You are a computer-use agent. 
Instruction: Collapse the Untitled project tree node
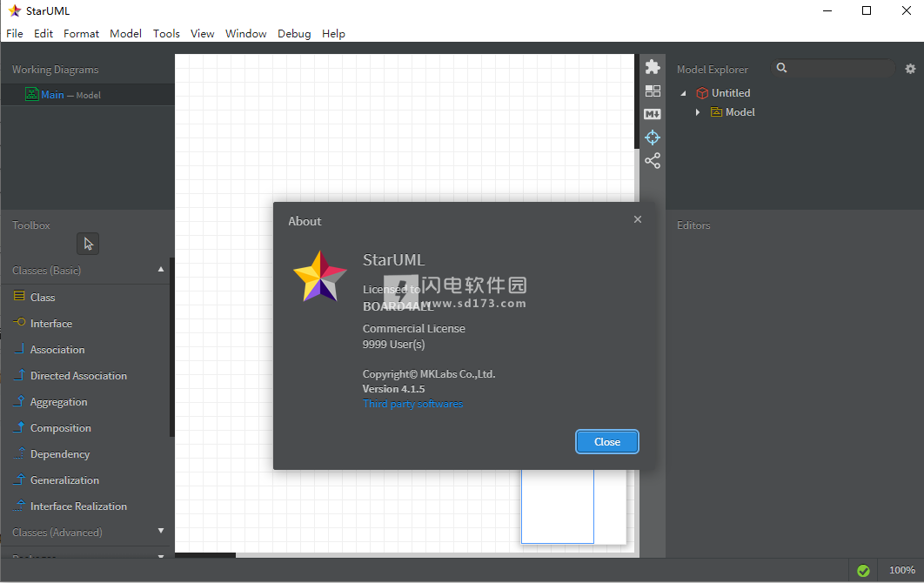pos(684,93)
